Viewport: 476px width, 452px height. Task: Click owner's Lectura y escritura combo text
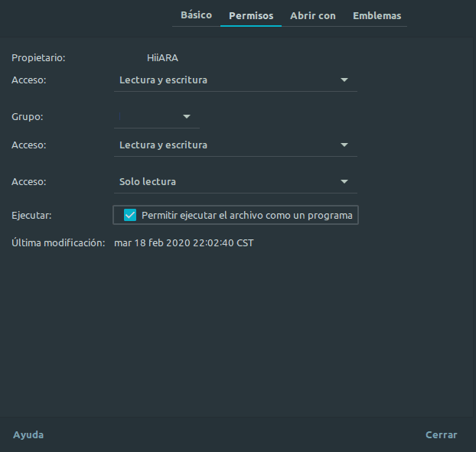click(x=163, y=80)
